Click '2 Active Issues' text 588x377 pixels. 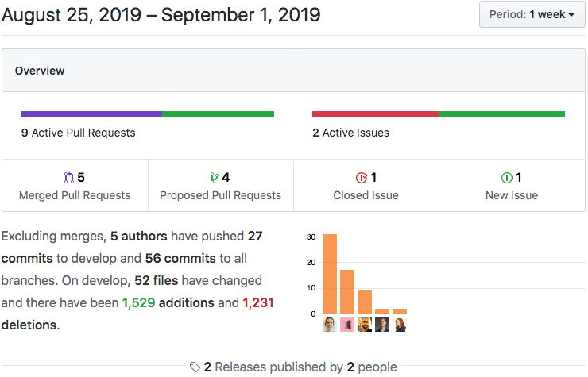[350, 133]
